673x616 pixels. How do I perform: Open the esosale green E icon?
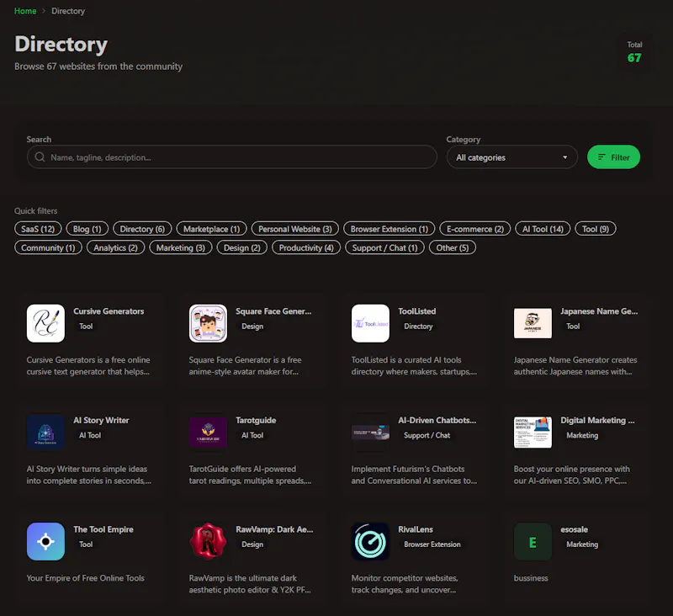point(533,541)
